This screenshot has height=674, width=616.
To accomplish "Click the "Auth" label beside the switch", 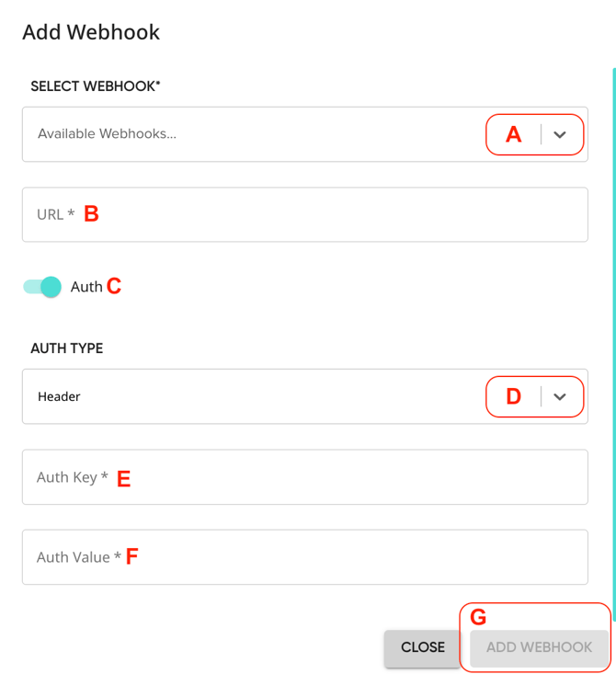I will pos(86,287).
